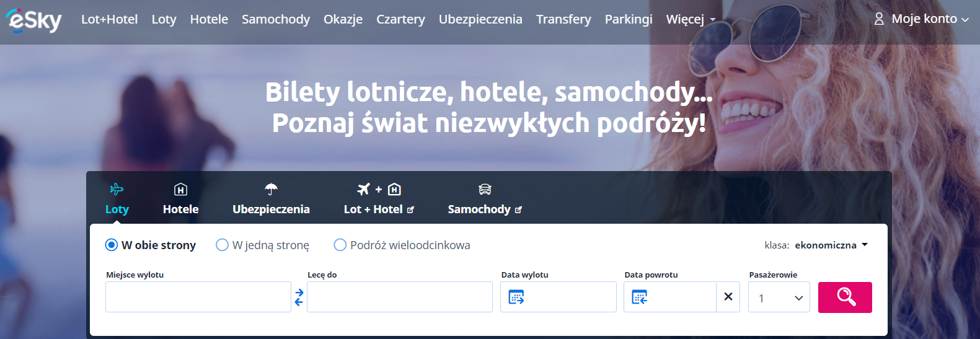Click the umbrella icon for Ubezpieczenia
The width and height of the screenshot is (980, 339).
pyautogui.click(x=271, y=190)
